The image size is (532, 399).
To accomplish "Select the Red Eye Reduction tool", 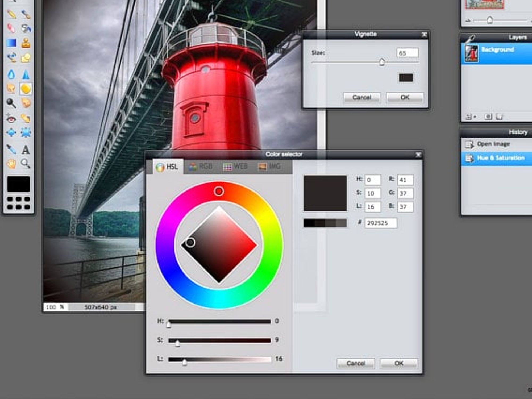I will coord(11,118).
